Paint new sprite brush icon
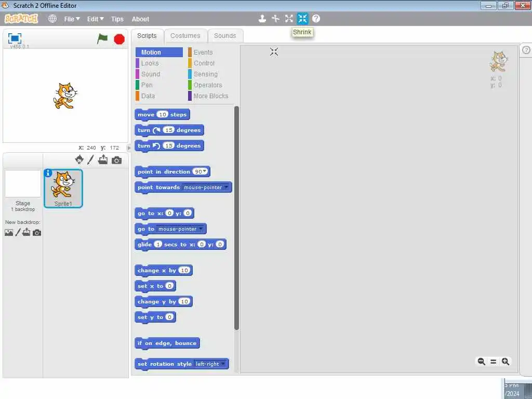Image resolution: width=532 pixels, height=399 pixels. click(x=90, y=159)
